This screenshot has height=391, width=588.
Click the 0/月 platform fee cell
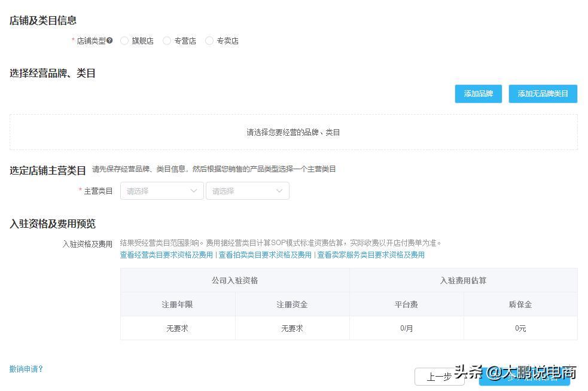coord(407,328)
